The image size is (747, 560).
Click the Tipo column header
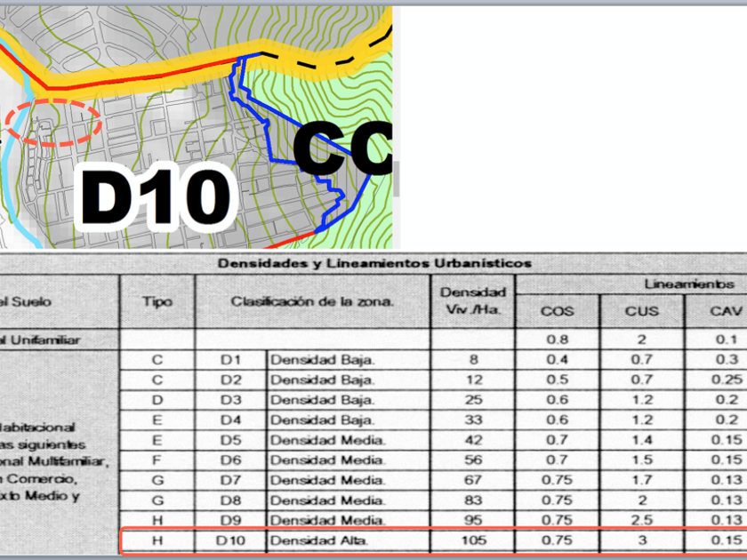(x=157, y=301)
